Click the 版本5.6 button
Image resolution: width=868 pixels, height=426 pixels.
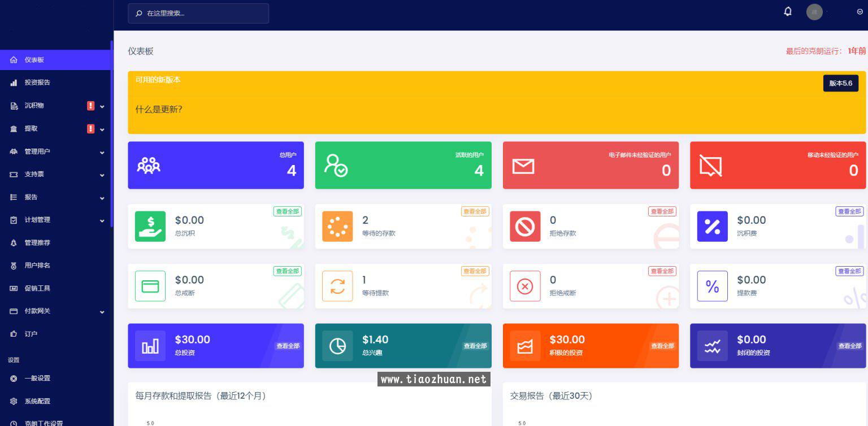click(840, 83)
